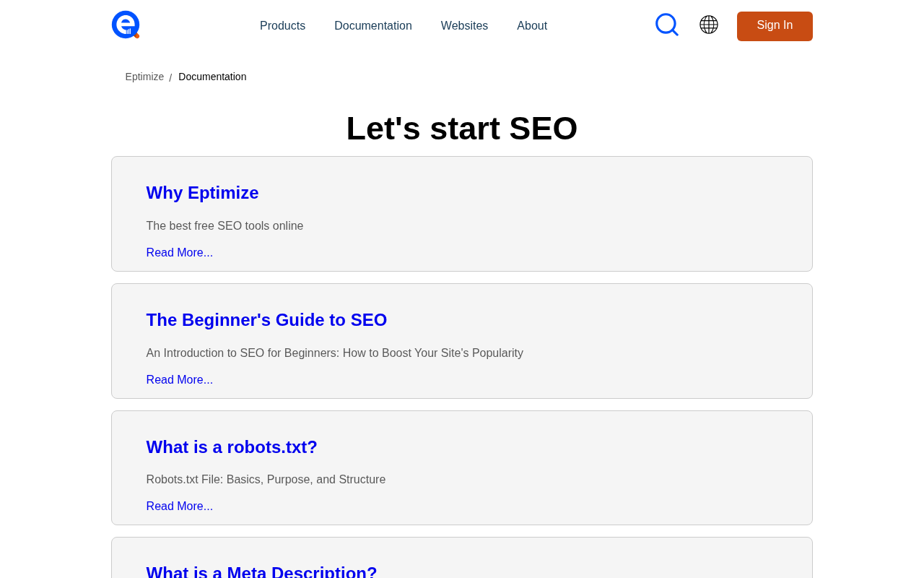
Task: Go to Documentation in navigation bar
Action: 372,26
